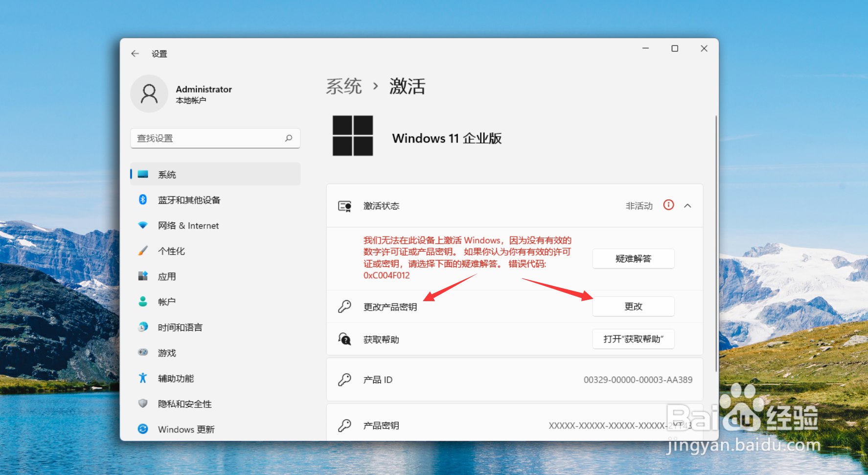Go back with the arrow icon
Image resolution: width=868 pixels, height=475 pixels.
tap(135, 53)
